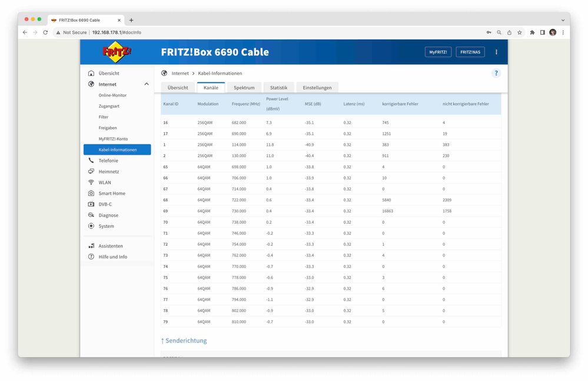Click the FRITZ!NAS button

click(x=470, y=52)
